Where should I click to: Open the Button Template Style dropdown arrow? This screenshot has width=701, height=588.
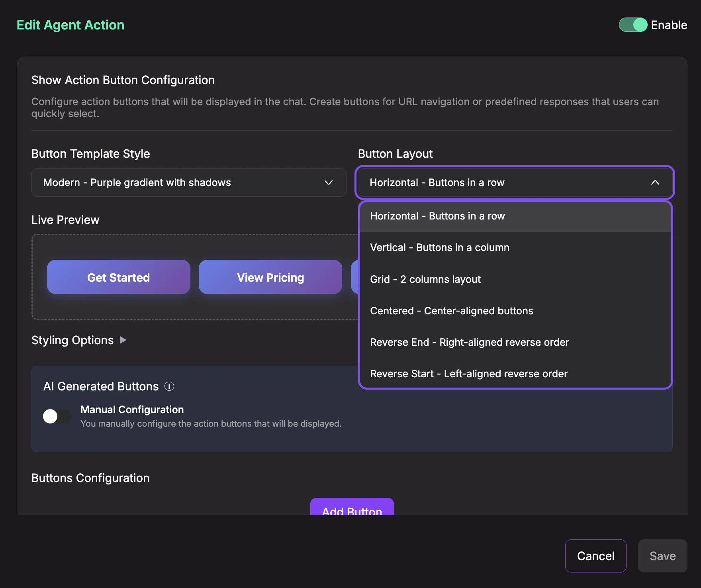pos(328,183)
